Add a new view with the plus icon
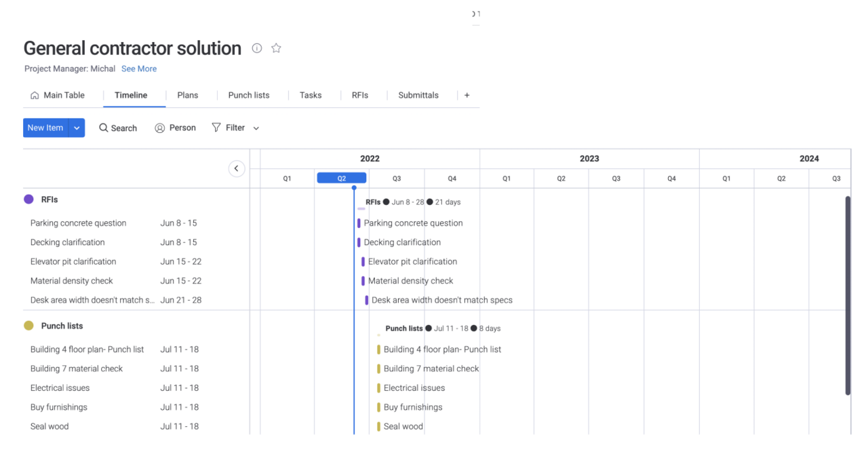 pos(467,95)
